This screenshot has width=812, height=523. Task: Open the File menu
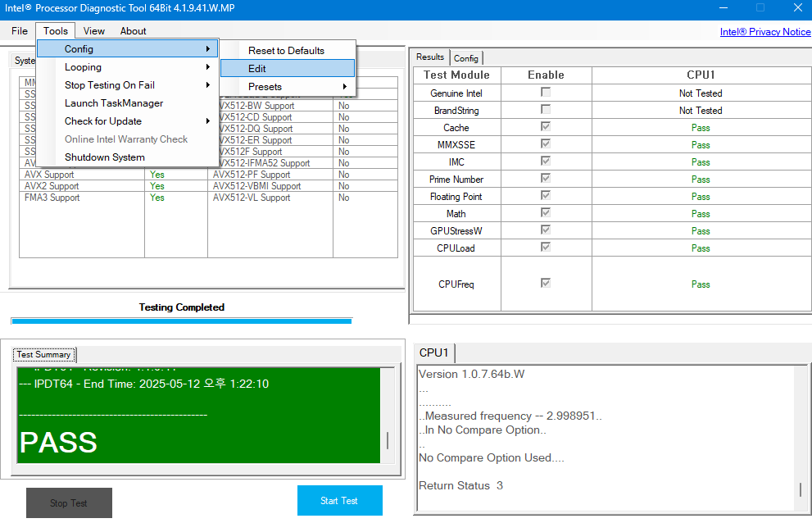coord(20,31)
